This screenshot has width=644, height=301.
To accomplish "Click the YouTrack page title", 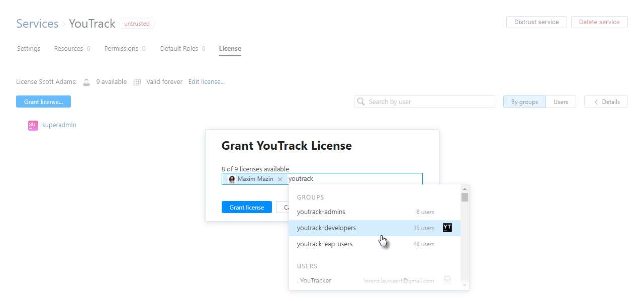I will tap(92, 24).
